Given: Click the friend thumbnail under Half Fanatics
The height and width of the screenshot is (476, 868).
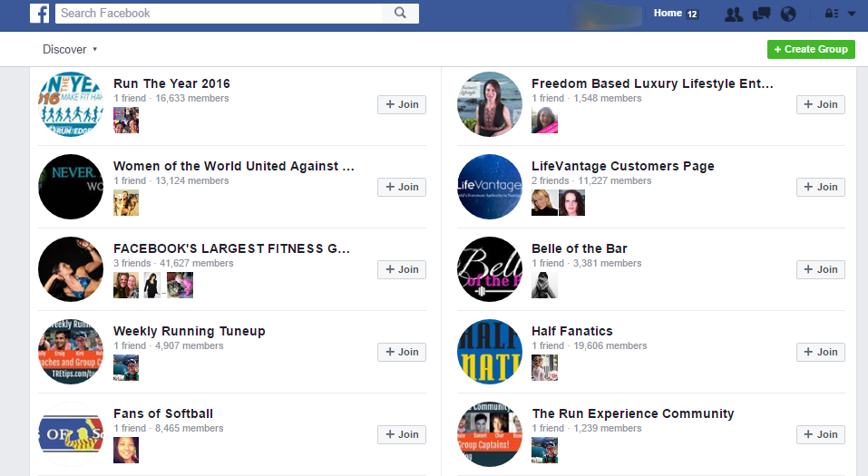Looking at the screenshot, I should 544,367.
